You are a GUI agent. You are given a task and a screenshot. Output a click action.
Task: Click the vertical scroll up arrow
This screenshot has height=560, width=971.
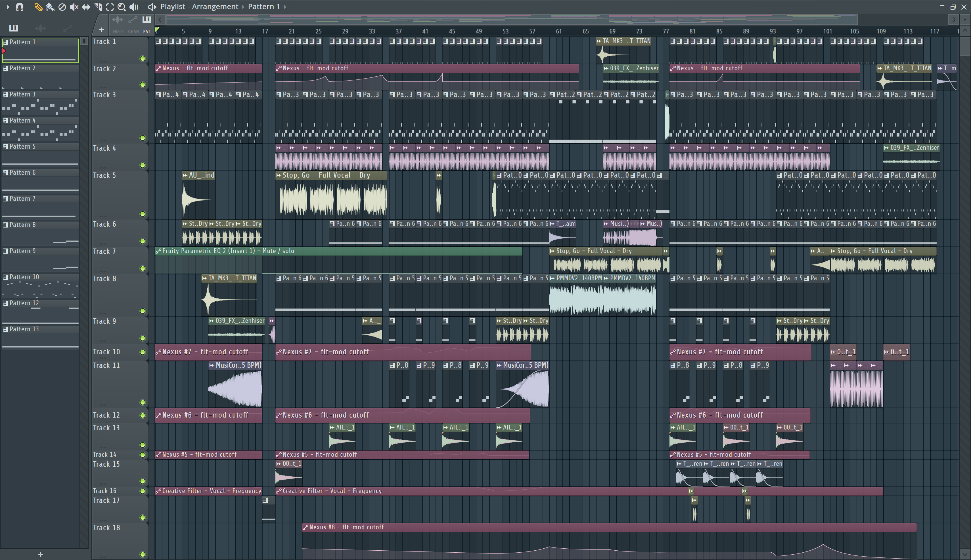[x=965, y=31]
